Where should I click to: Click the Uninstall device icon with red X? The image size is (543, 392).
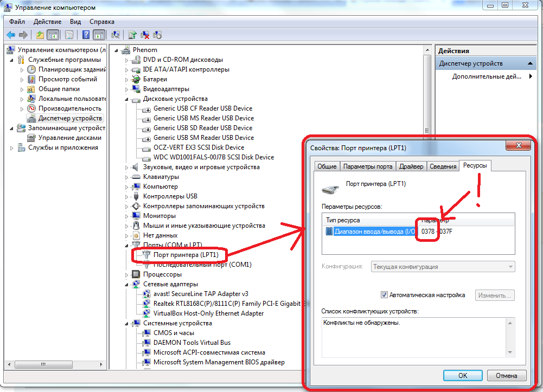pos(145,35)
